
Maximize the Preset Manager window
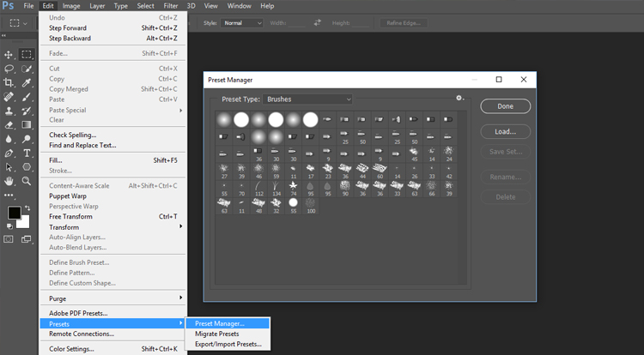tap(499, 80)
